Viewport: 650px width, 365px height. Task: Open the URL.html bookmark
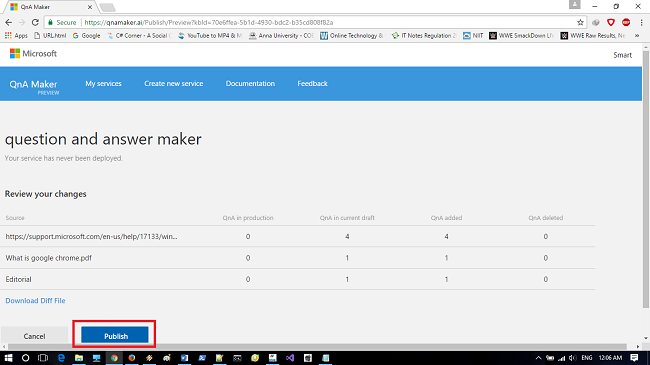pos(50,36)
